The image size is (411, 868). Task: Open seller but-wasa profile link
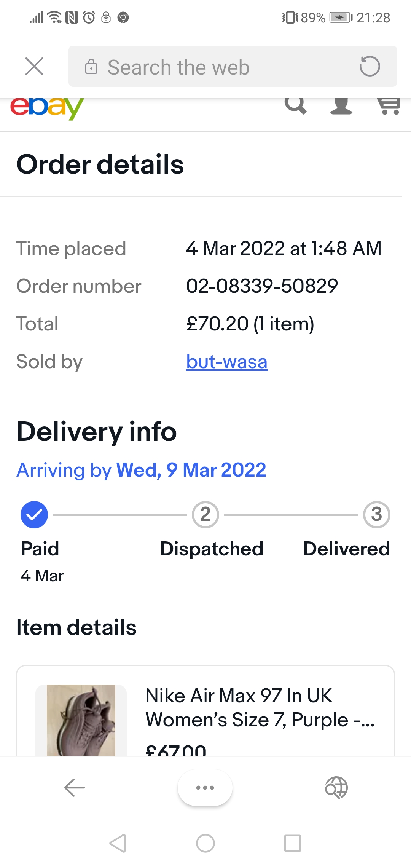pos(227,362)
